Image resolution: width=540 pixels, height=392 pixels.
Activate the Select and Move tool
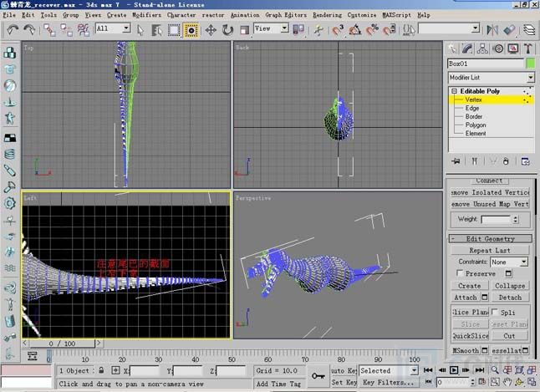tap(211, 30)
